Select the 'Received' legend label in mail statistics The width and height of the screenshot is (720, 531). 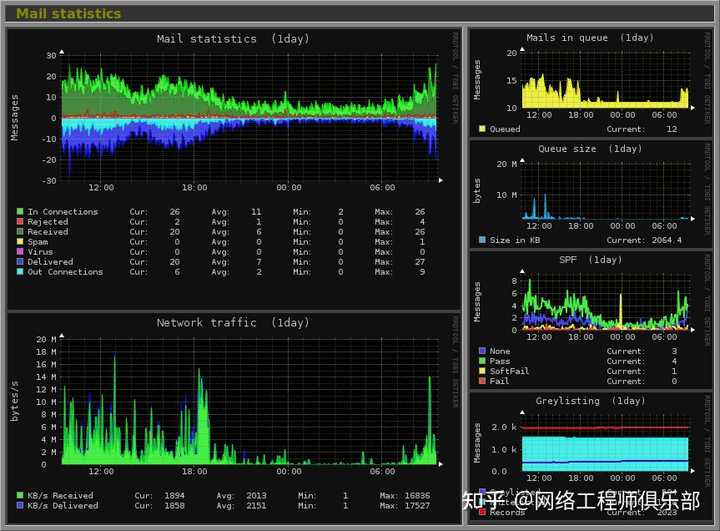click(x=48, y=232)
